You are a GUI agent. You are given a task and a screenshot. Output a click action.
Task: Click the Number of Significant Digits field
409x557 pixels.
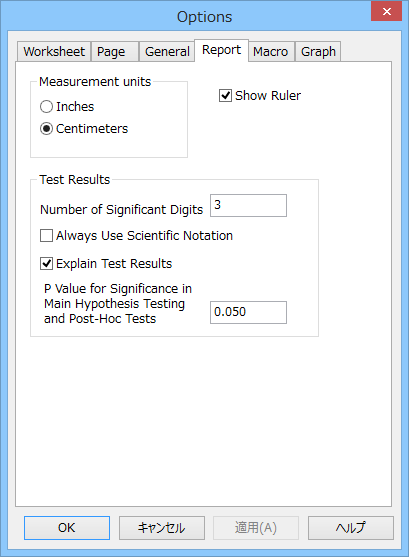tap(248, 205)
